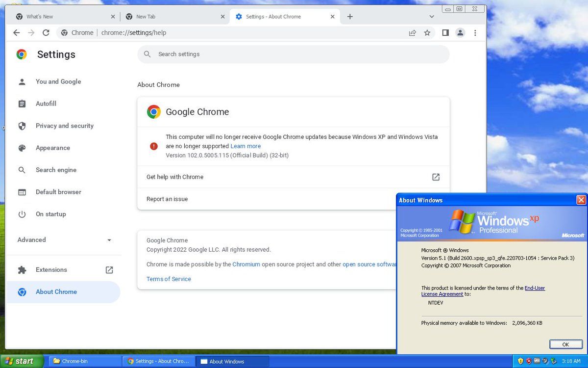Open Privacy and security settings
The width and height of the screenshot is (588, 368).
coord(64,126)
